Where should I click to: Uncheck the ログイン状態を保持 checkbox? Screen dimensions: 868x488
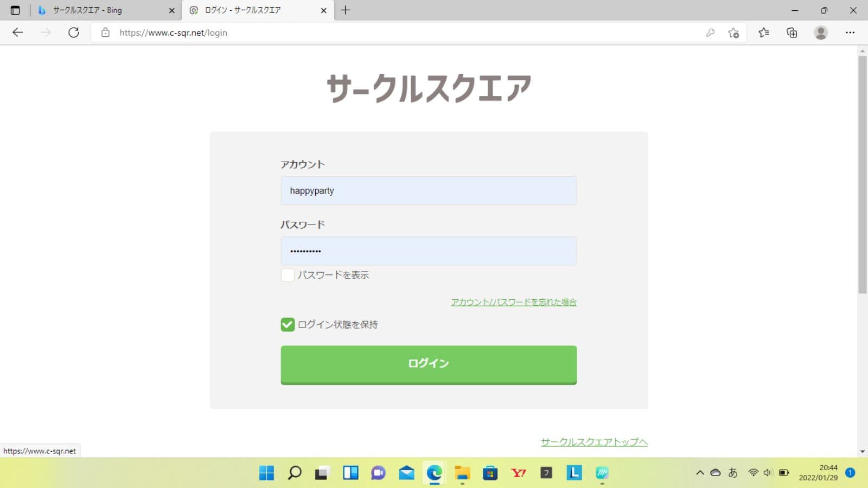tap(288, 325)
